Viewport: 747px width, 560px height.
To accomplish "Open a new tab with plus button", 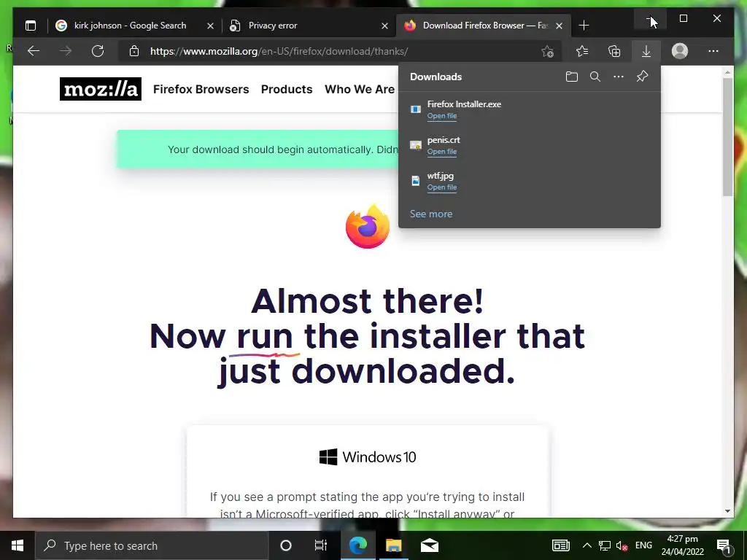I will click(x=584, y=26).
